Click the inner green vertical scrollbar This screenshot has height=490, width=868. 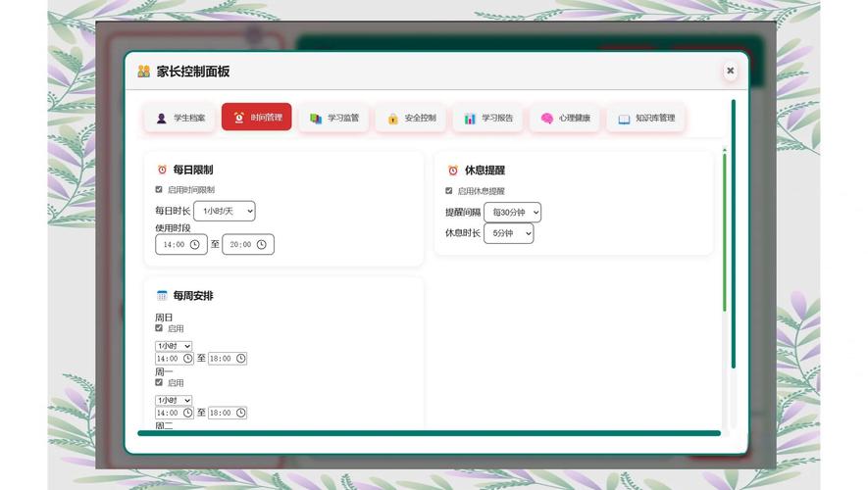tap(724, 232)
